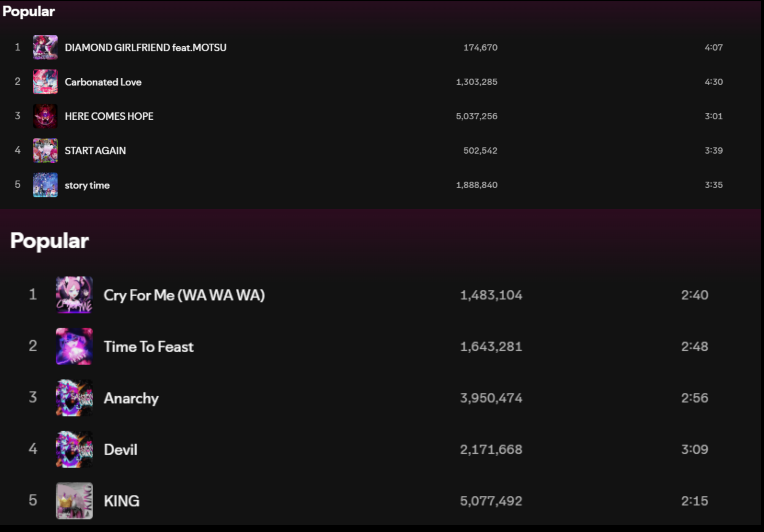Screen dimensions: 764x532
Task: Select Anarchy album cover thumbnail
Action: 74,398
